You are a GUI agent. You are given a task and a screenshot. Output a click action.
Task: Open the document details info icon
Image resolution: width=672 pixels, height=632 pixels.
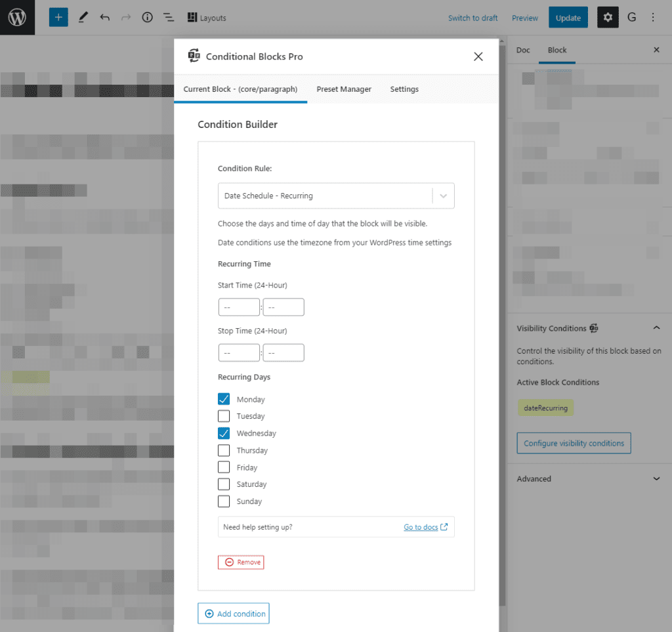click(147, 18)
